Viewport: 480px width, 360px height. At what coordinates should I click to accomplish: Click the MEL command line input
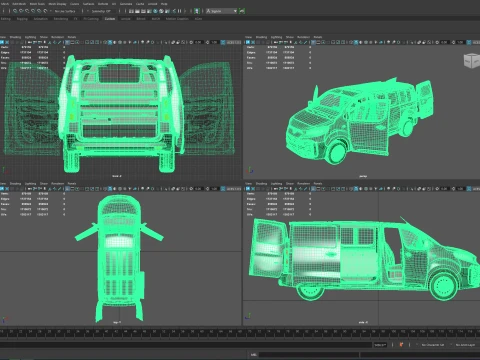[x=308, y=355]
